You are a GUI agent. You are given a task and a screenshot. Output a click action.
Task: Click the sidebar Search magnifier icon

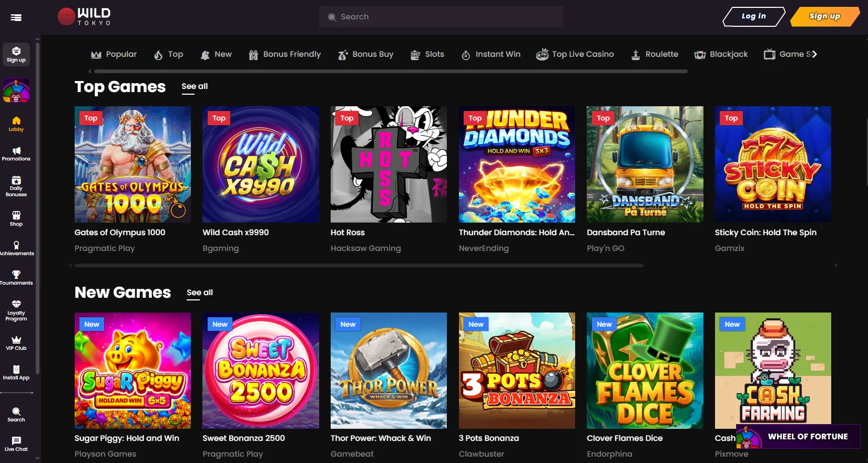click(x=16, y=415)
